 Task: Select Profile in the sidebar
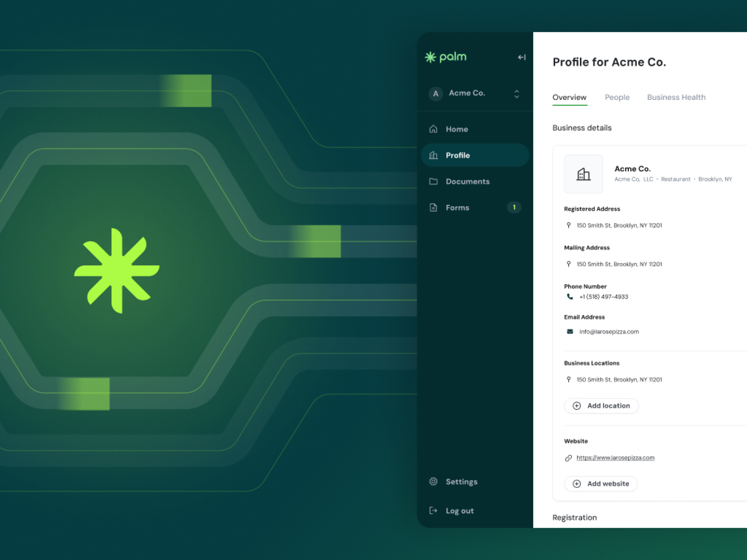click(475, 155)
